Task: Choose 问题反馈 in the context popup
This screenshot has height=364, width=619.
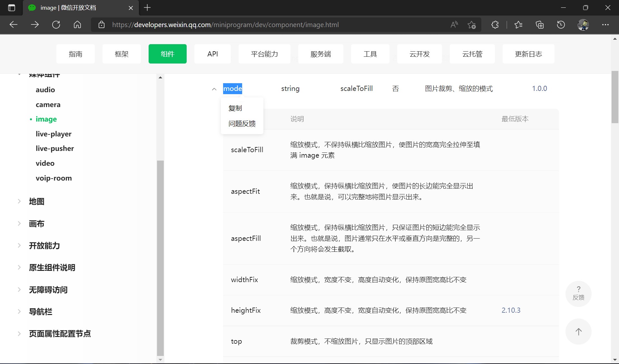Action: click(242, 124)
